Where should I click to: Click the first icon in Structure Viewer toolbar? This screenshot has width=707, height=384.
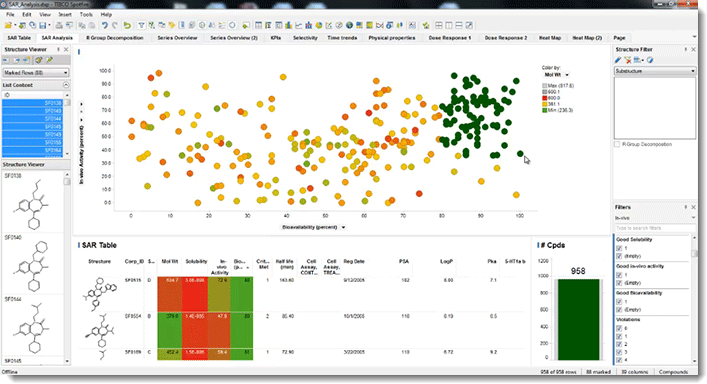pyautogui.click(x=6, y=59)
